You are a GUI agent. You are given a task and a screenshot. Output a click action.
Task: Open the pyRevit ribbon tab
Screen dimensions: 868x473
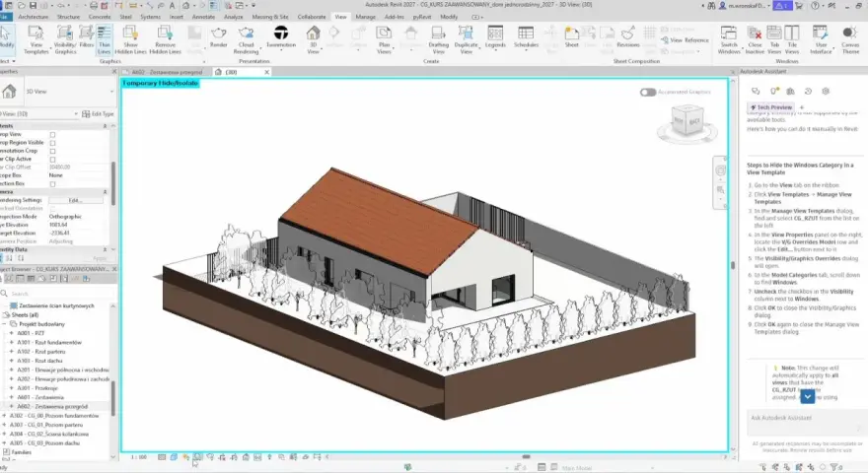(x=422, y=17)
